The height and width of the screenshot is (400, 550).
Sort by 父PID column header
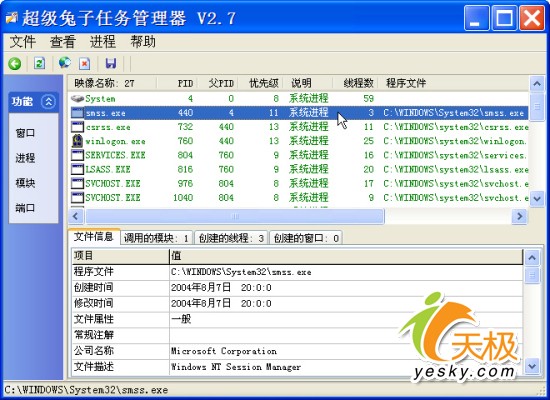pos(218,83)
